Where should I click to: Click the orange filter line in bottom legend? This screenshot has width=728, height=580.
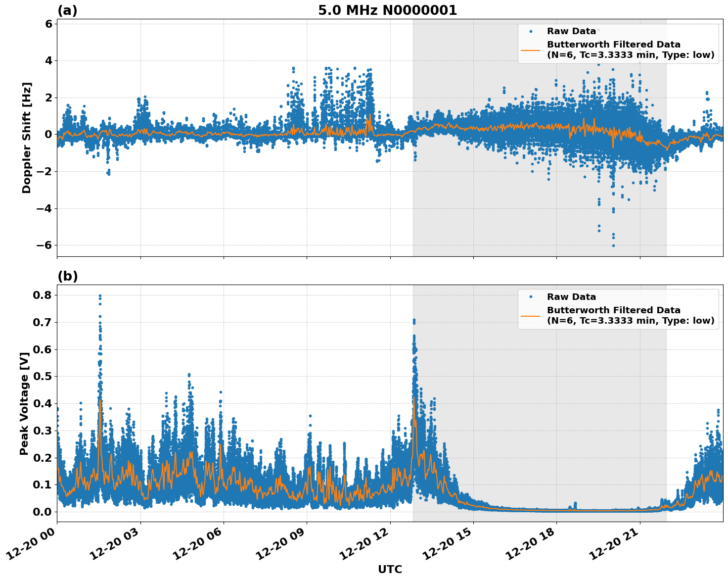pyautogui.click(x=531, y=315)
